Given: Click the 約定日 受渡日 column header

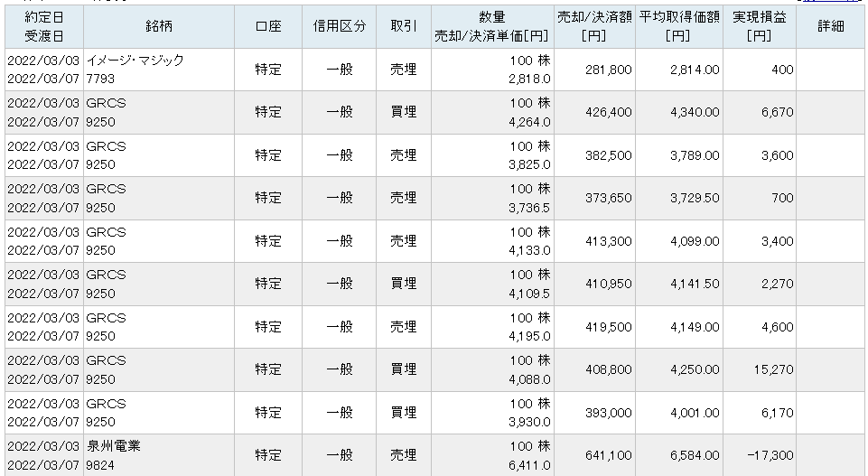Looking at the screenshot, I should (44, 26).
